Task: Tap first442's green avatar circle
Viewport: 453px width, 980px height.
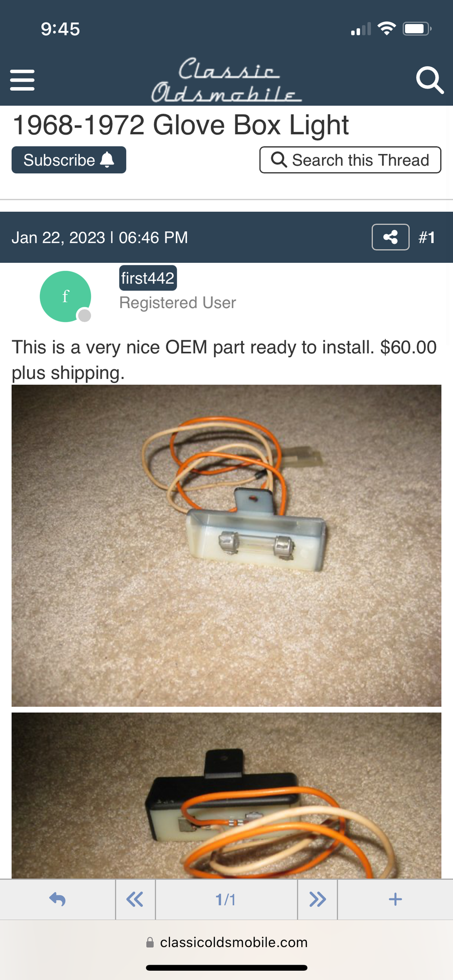Action: click(x=65, y=296)
